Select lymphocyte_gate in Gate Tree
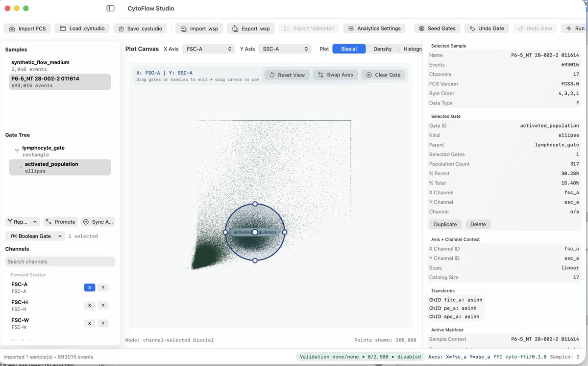 point(60,151)
